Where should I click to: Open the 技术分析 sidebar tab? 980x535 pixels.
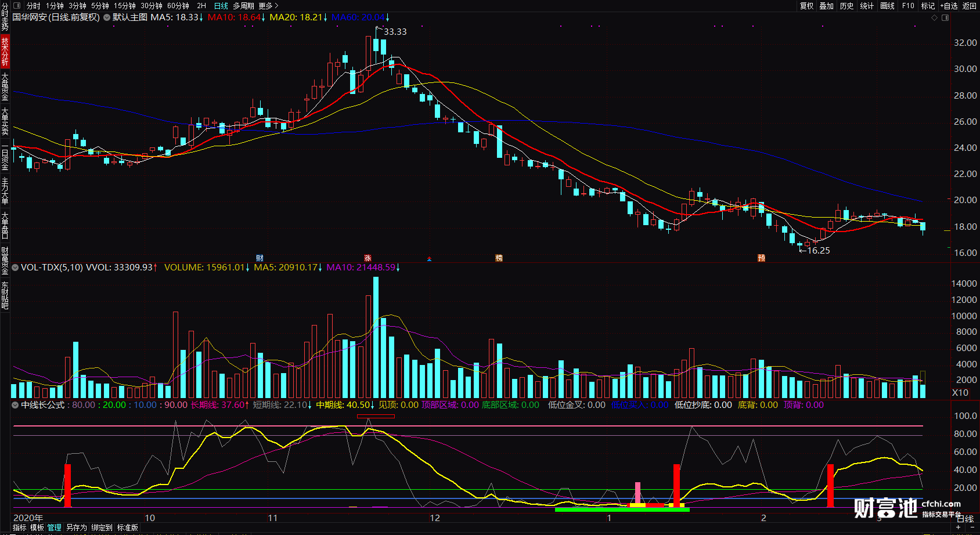tap(5, 51)
